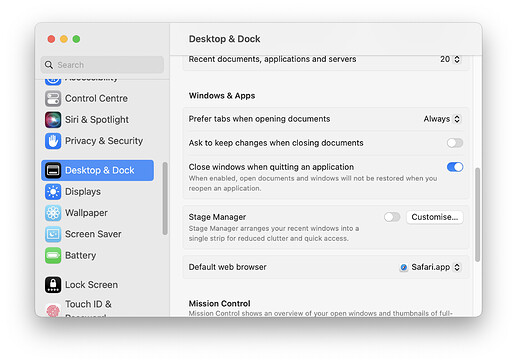Image resolution: width=517 pixels, height=363 pixels.
Task: Close the System Settings window
Action: pyautogui.click(x=51, y=39)
